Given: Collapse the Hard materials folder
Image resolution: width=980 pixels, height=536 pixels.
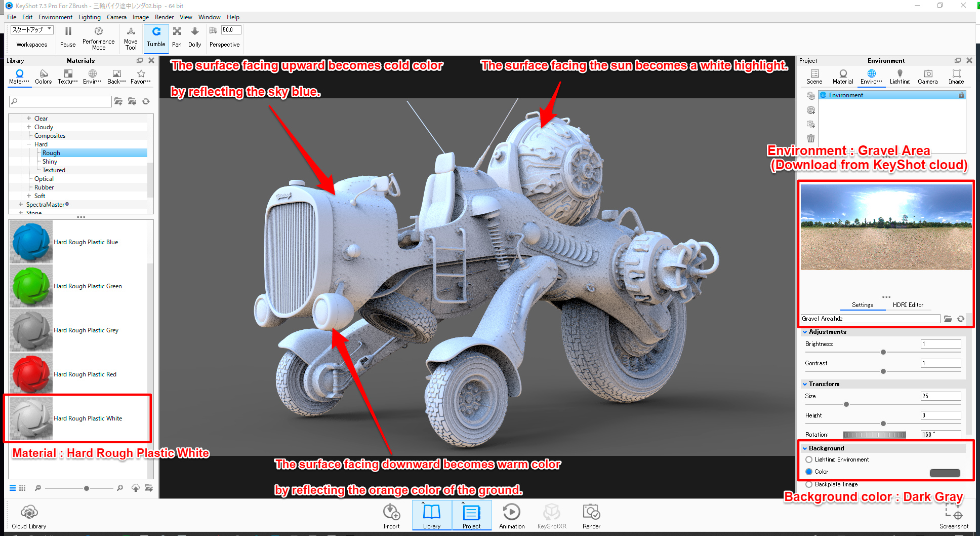Looking at the screenshot, I should coord(29,144).
